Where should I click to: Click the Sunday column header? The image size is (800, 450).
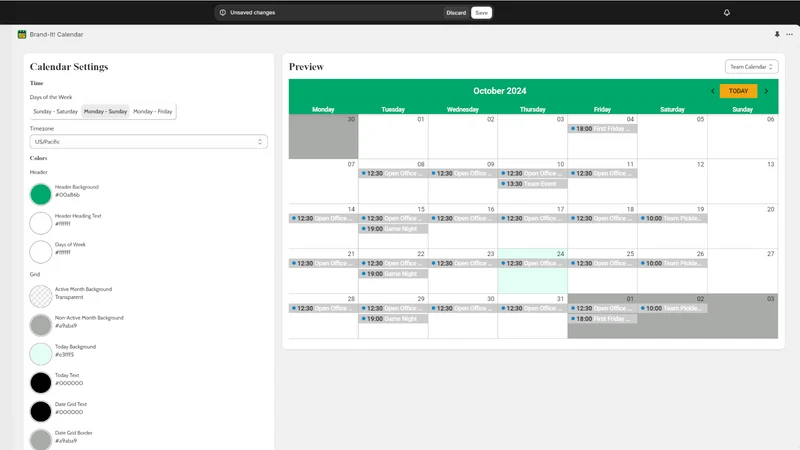(x=742, y=109)
